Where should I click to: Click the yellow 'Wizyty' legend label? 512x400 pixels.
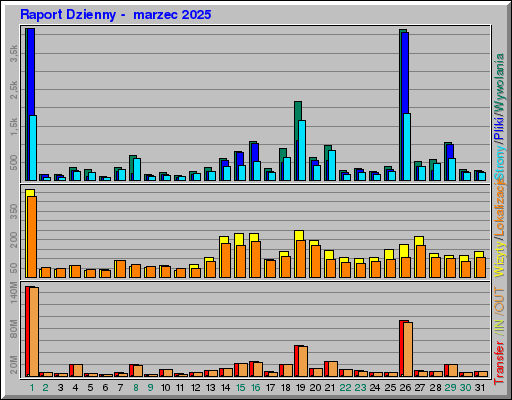click(500, 258)
